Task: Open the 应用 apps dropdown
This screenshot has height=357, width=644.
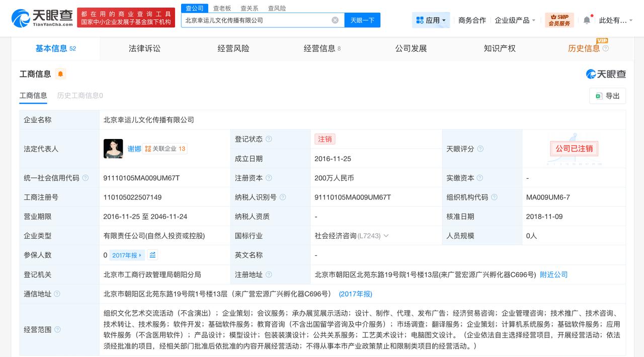Action: (431, 20)
